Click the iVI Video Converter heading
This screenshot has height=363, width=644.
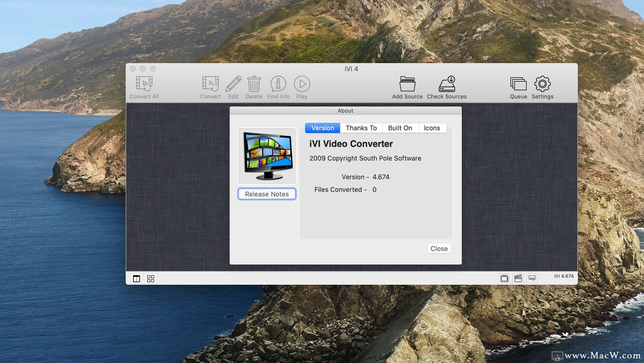click(351, 144)
